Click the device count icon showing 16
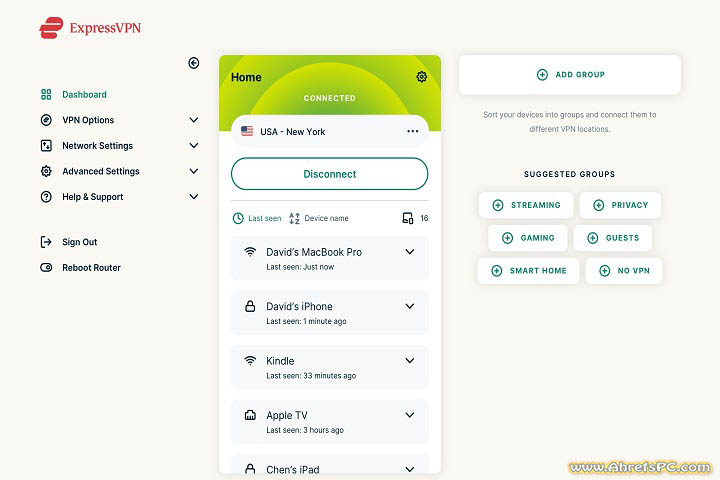The image size is (720, 480). 408,218
